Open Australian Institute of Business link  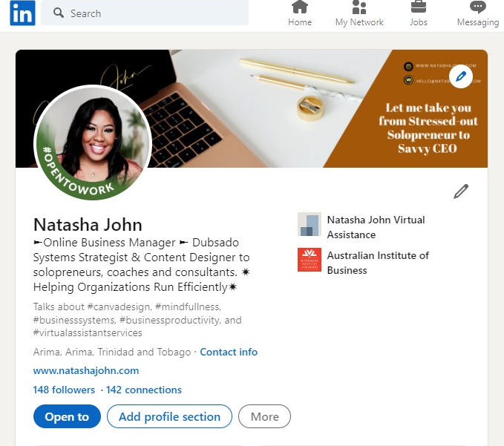378,263
